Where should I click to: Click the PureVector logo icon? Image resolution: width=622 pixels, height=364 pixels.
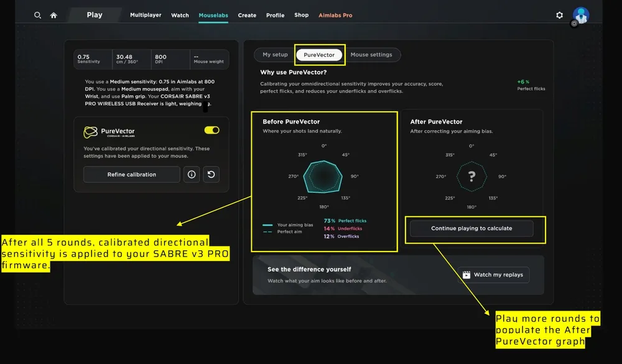(90, 132)
